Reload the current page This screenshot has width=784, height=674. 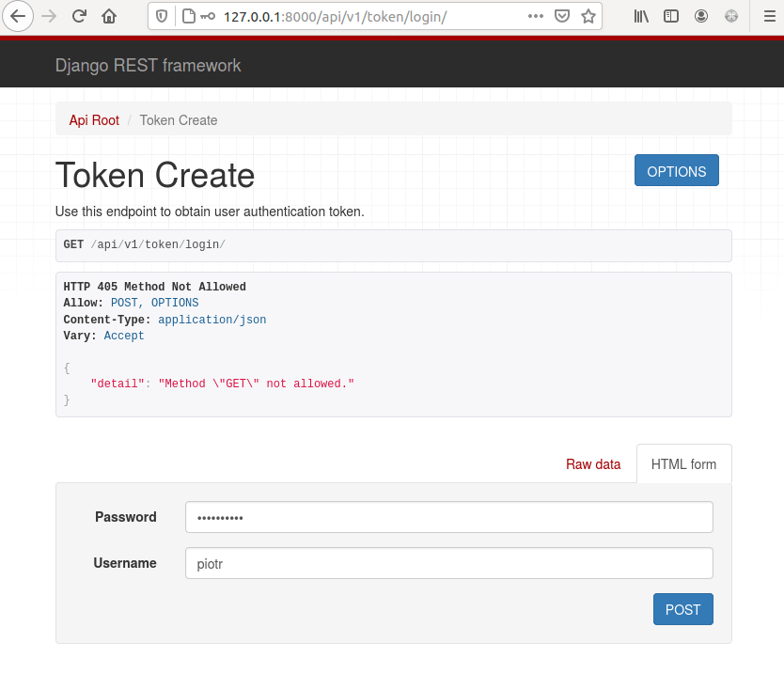[79, 16]
